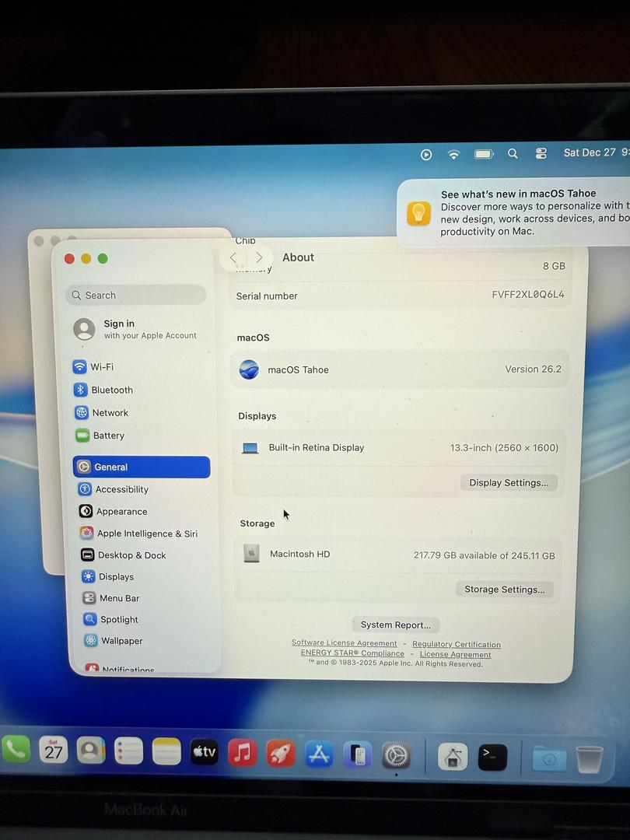The image size is (630, 840).
Task: Navigate back with the left chevron
Action: (x=233, y=257)
